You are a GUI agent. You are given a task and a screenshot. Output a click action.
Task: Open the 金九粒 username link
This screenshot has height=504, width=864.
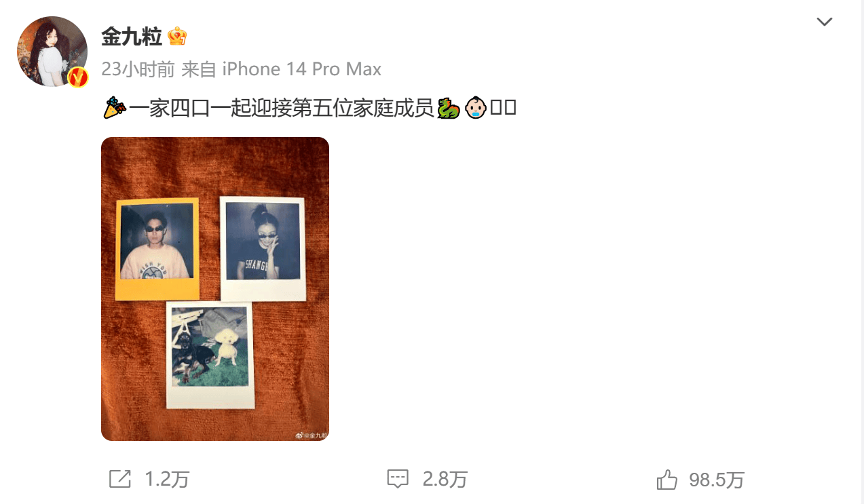(x=132, y=37)
